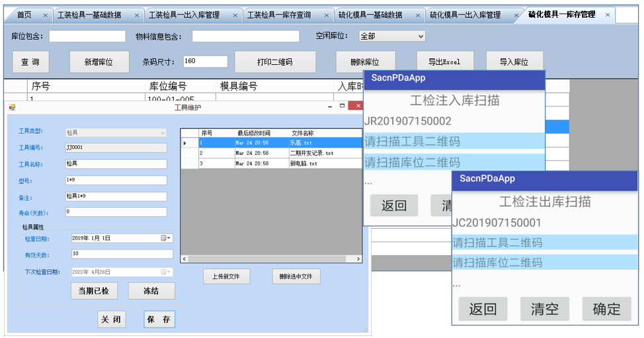The height and width of the screenshot is (338, 644).
Task: Click the 模具编号 column header
Action: click(274, 86)
